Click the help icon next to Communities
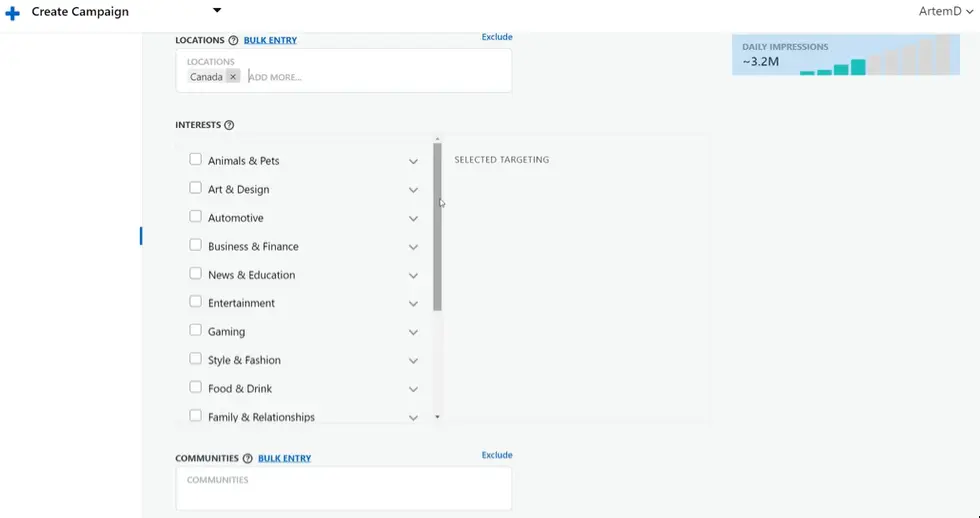 (x=247, y=459)
